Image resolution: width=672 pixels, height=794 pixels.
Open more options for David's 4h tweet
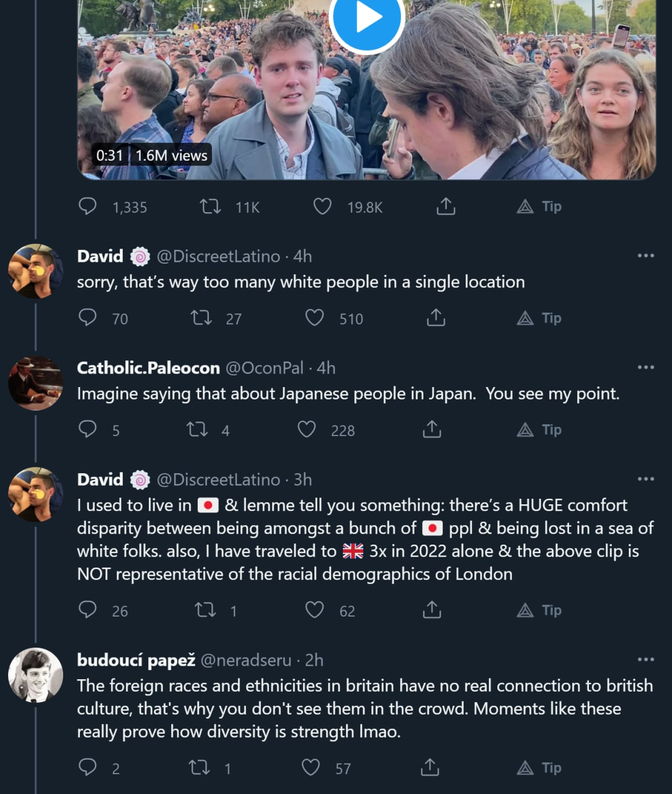tap(645, 256)
